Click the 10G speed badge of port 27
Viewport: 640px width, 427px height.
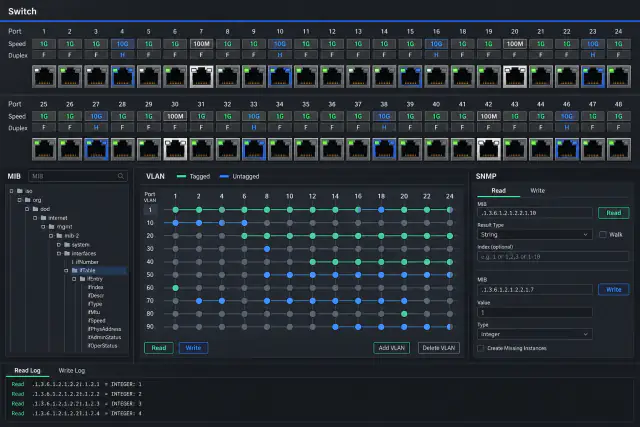(x=96, y=116)
